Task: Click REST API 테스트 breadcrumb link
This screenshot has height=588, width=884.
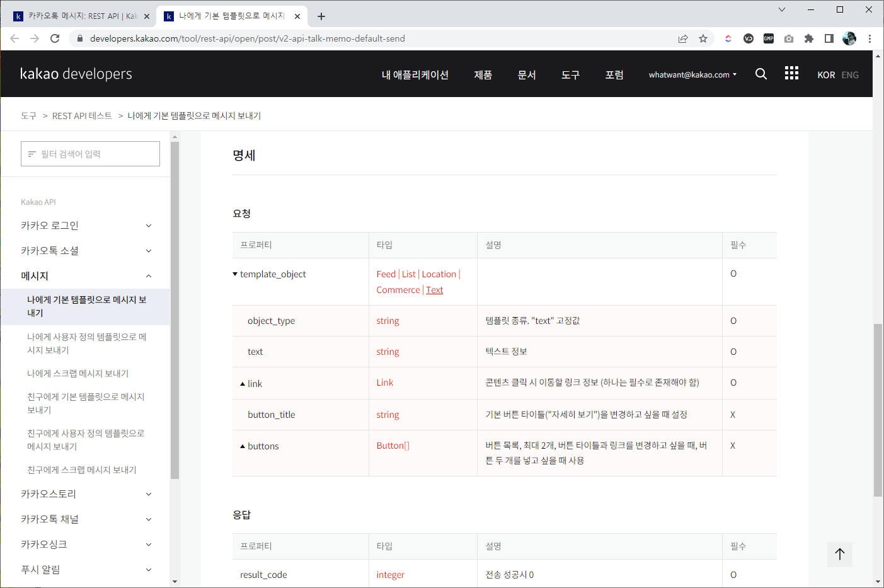Action: (x=82, y=116)
